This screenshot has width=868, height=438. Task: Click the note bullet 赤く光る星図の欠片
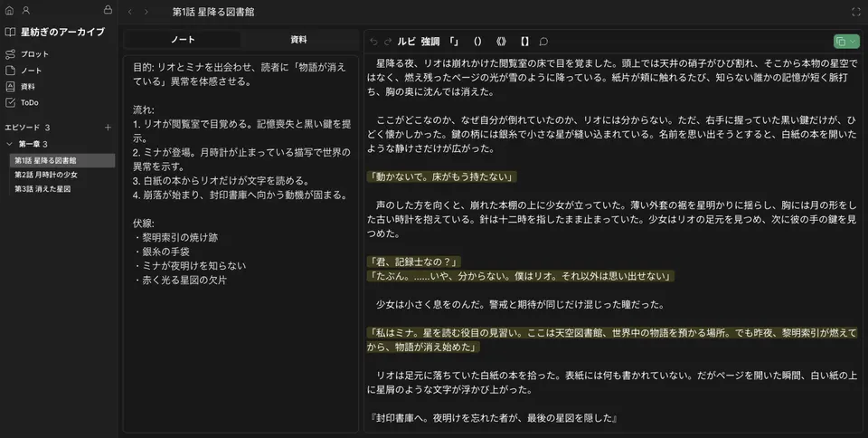tap(181, 280)
